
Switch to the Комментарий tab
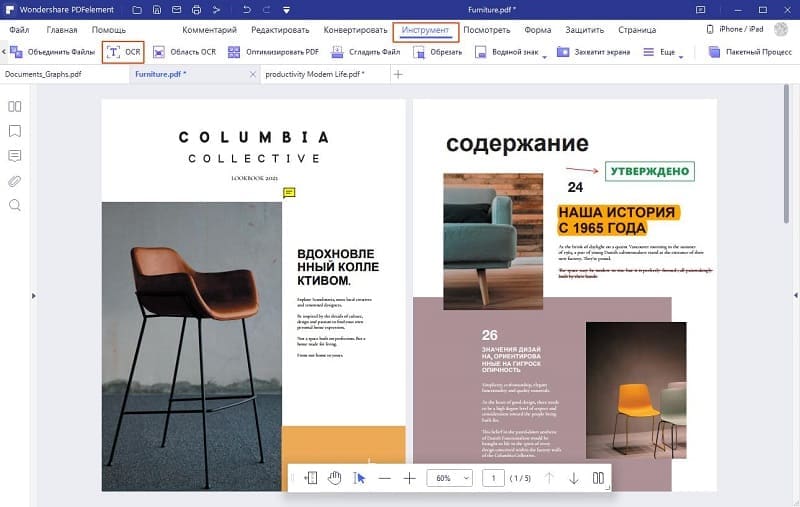tap(209, 30)
